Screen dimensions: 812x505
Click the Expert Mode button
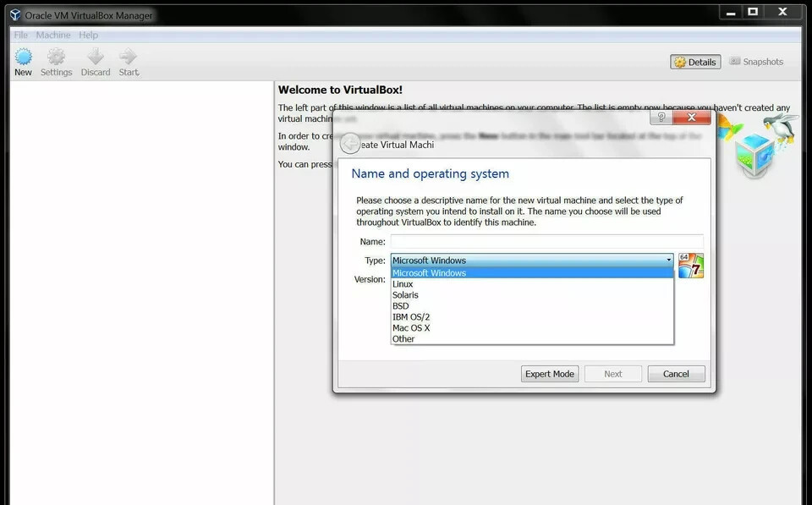click(x=550, y=374)
